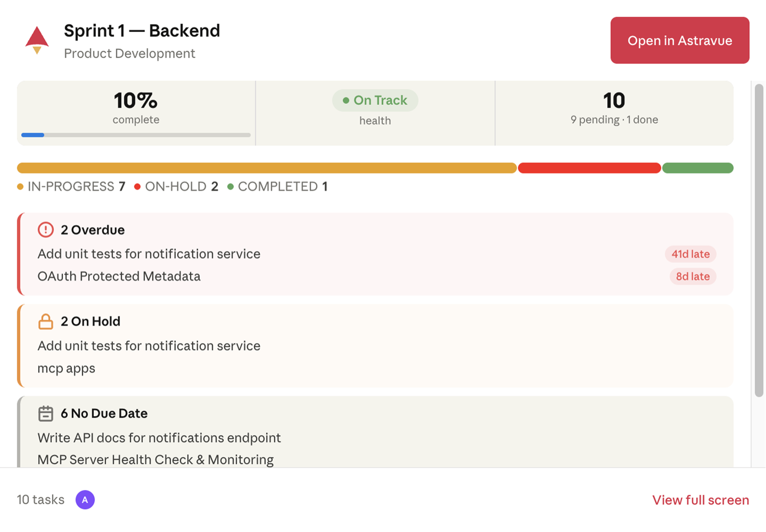Click the 'IN-PROGRESS 7' legend item
Image resolution: width=766 pixels, height=532 pixels.
pyautogui.click(x=71, y=186)
